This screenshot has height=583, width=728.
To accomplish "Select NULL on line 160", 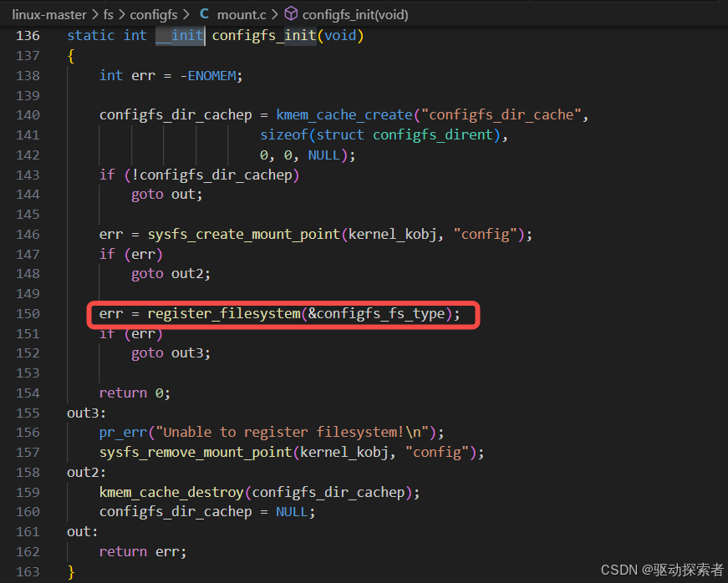I will tap(292, 512).
